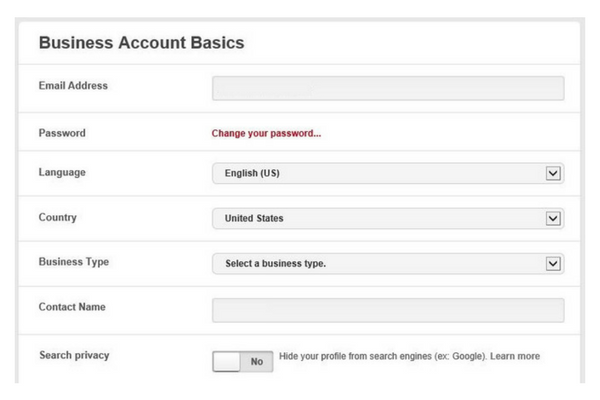The width and height of the screenshot is (600, 400).
Task: Click the 'Language' label
Action: point(62,172)
